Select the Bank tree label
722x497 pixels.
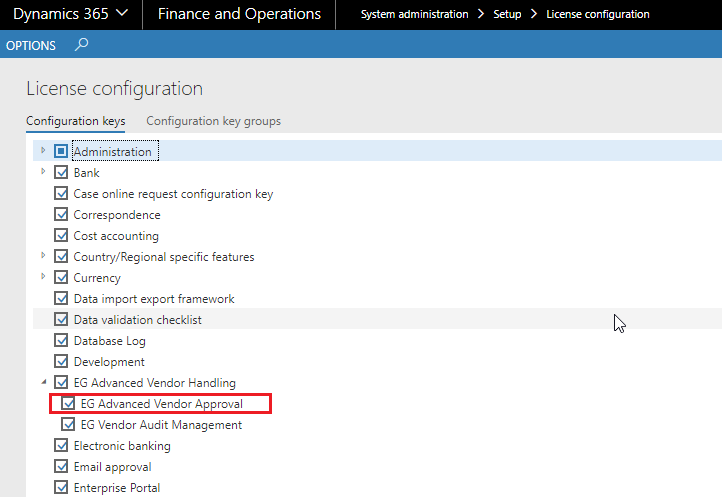pos(87,173)
